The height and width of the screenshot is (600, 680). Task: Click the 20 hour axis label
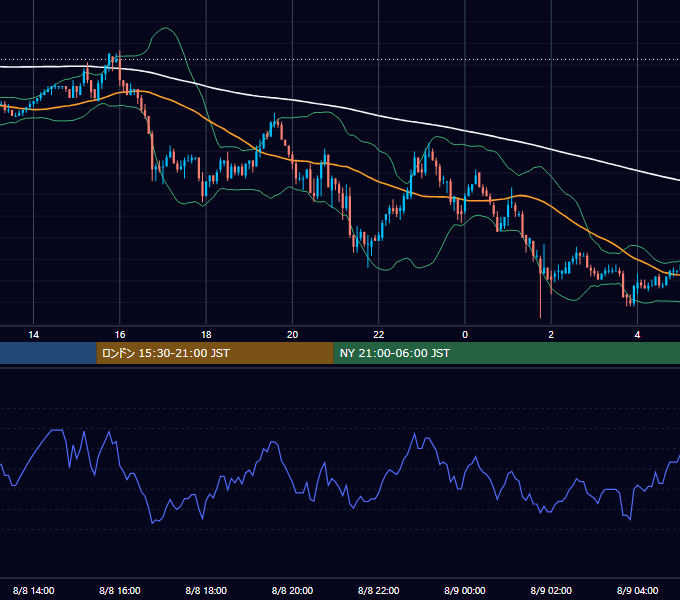coord(292,335)
